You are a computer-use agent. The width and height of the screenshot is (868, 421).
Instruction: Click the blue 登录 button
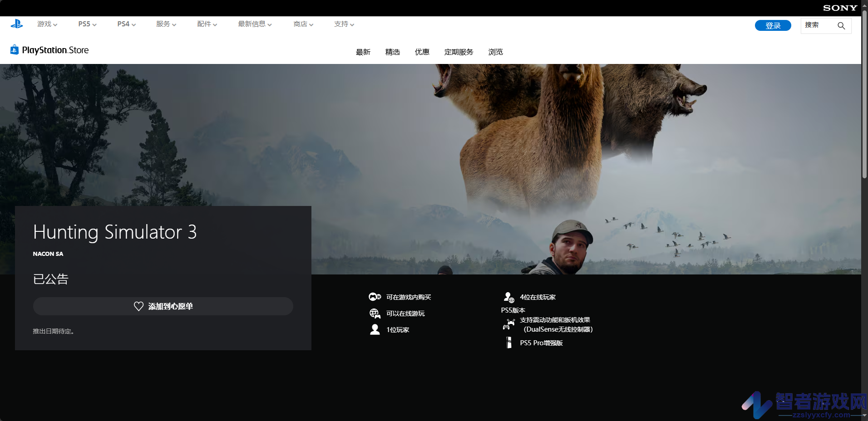[x=773, y=26]
